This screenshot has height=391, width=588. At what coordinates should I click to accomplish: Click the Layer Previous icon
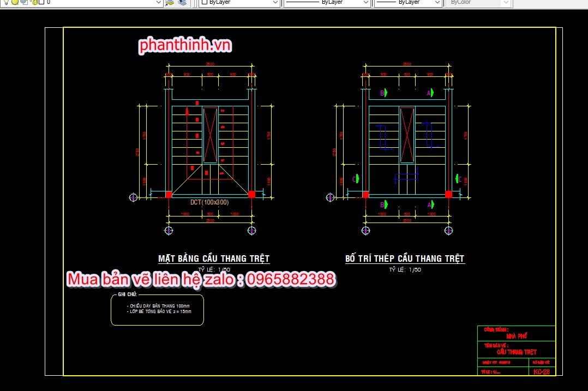point(182,2)
